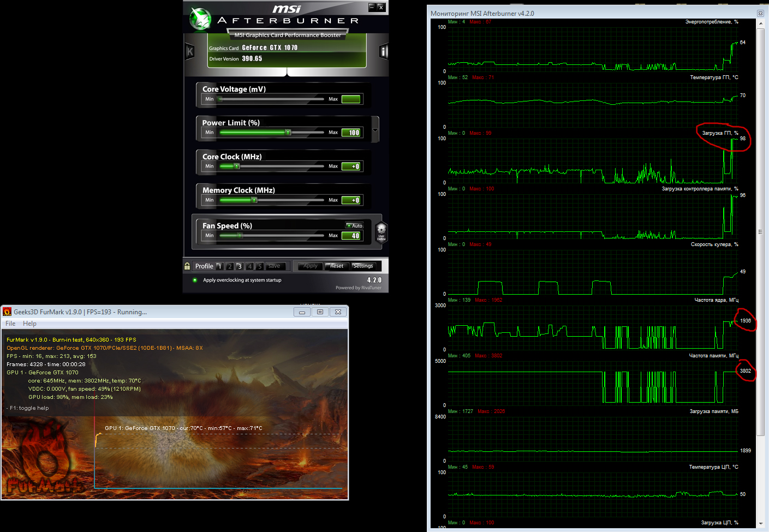This screenshot has height=532, width=769.
Task: Click the User Define fan gear icon
Action: point(381,231)
